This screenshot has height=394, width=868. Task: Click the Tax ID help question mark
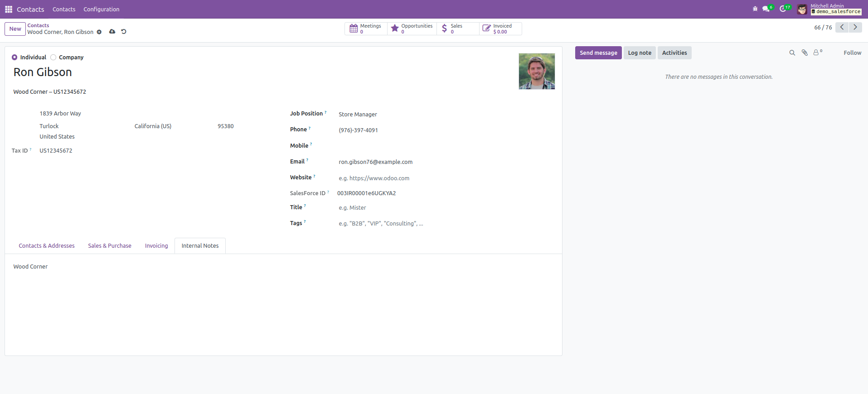coord(30,149)
